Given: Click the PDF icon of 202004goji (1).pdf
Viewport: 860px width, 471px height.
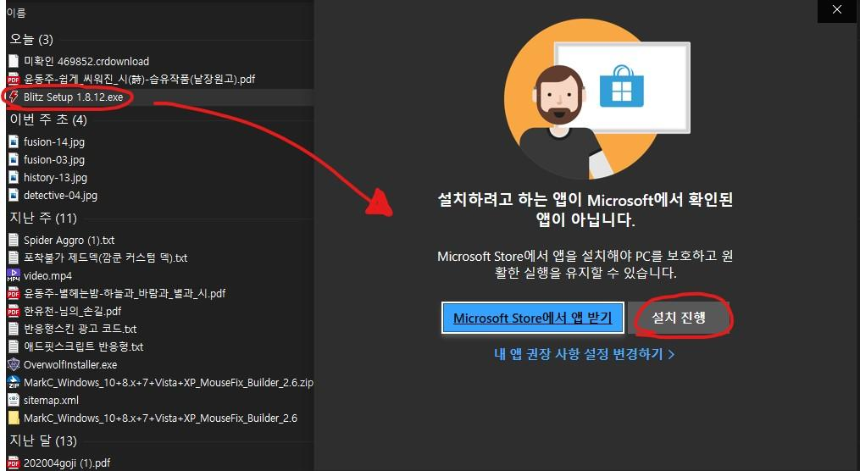Looking at the screenshot, I should [13, 463].
